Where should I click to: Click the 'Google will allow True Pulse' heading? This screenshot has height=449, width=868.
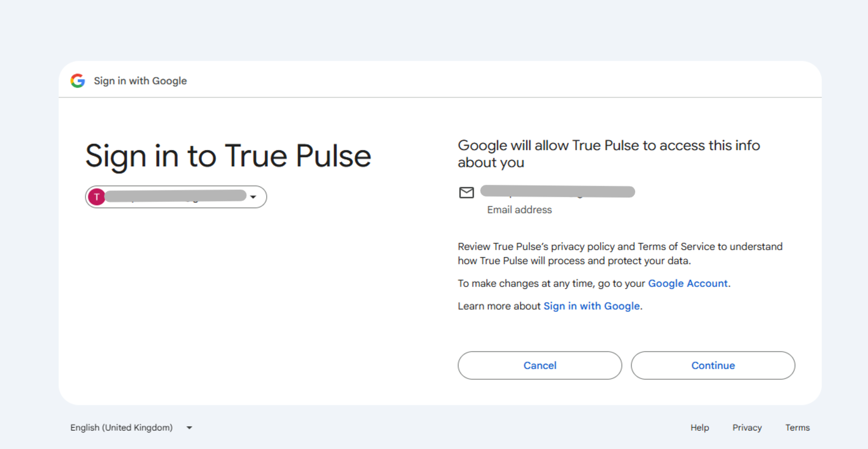point(608,154)
